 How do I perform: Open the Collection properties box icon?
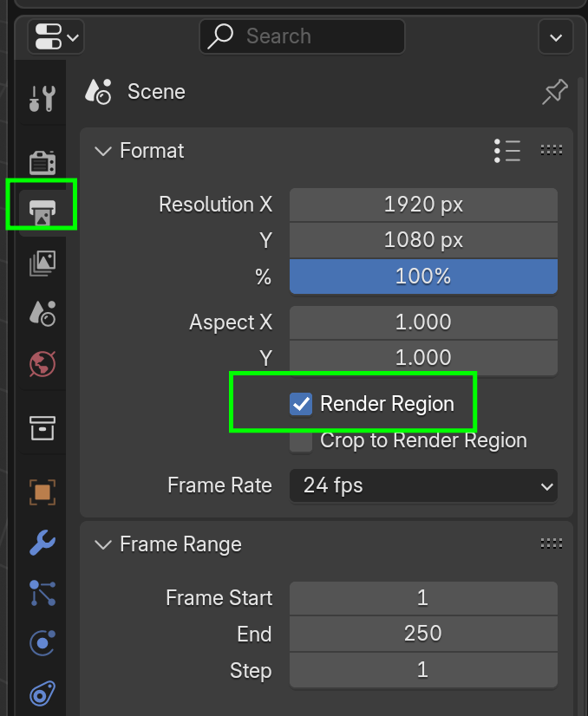(x=42, y=426)
